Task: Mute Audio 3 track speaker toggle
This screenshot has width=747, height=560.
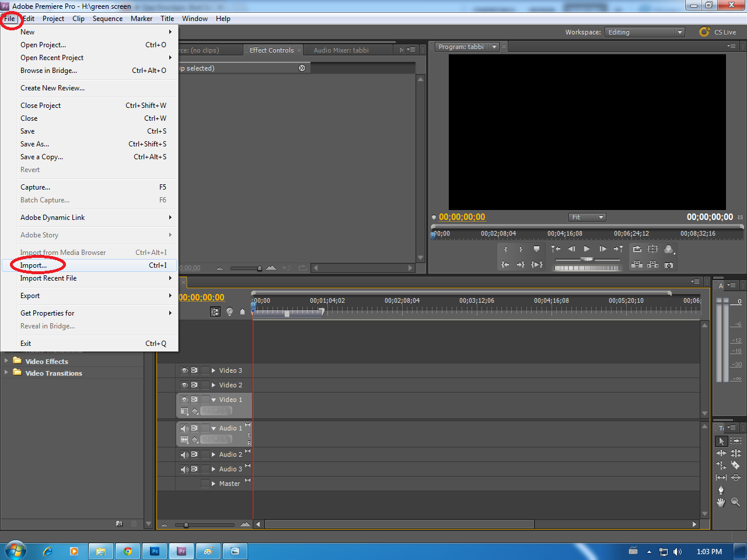Action: [184, 469]
